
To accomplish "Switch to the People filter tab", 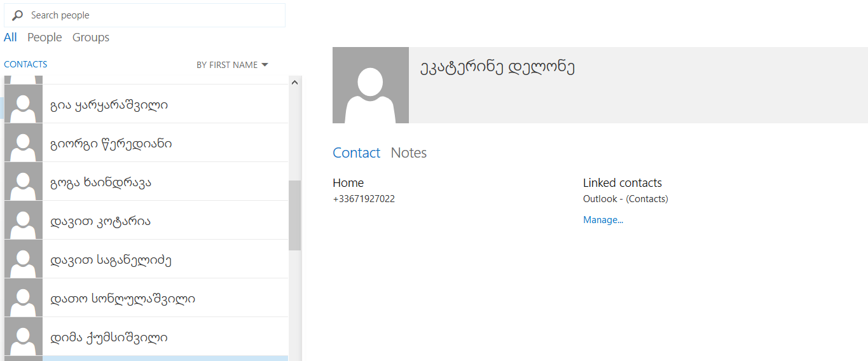I will click(45, 37).
